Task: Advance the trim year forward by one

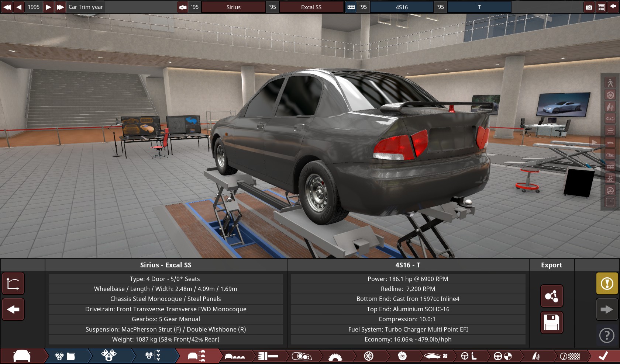Action: [48, 7]
